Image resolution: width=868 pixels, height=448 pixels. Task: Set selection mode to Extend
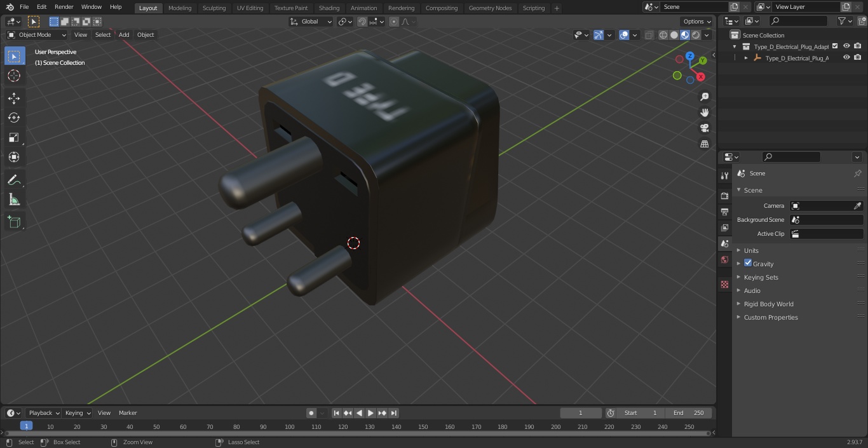point(65,22)
